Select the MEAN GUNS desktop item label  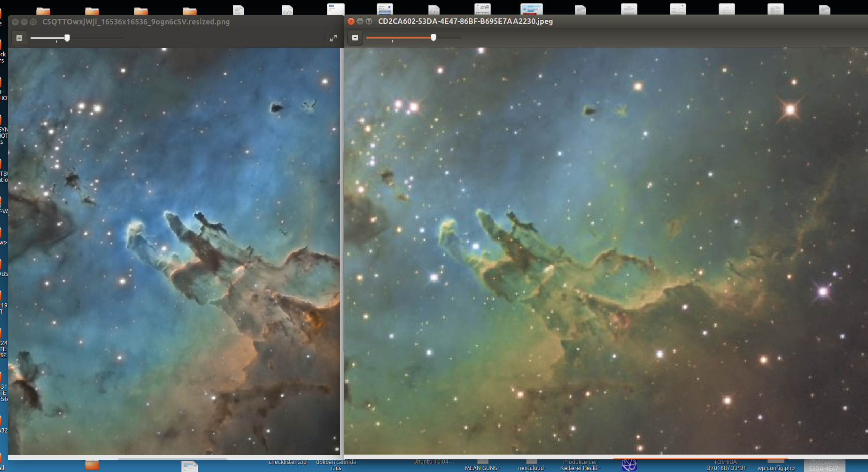[483, 468]
